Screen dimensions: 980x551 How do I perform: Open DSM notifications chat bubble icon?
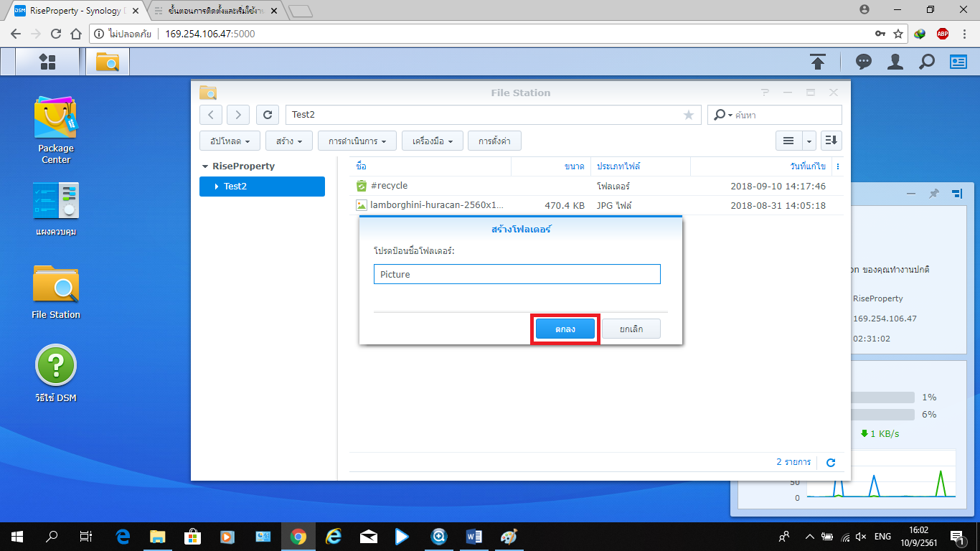pyautogui.click(x=864, y=62)
